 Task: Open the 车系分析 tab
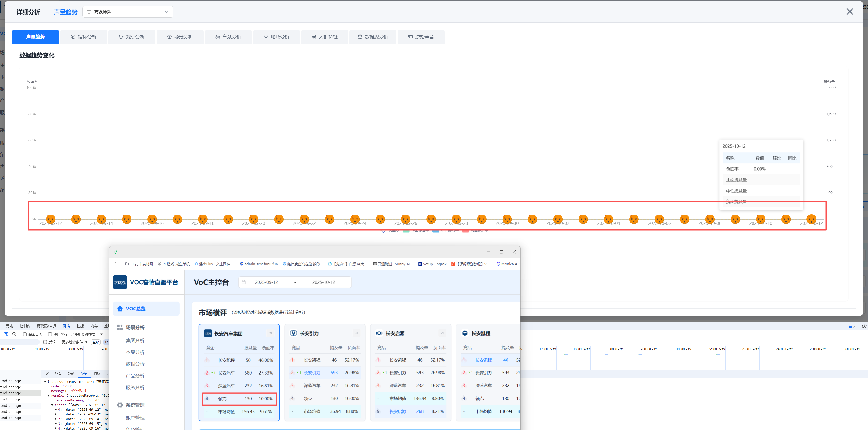click(x=228, y=37)
